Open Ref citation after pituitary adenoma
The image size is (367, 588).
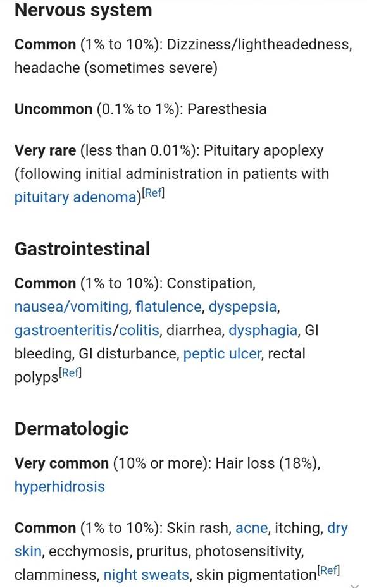click(x=153, y=193)
